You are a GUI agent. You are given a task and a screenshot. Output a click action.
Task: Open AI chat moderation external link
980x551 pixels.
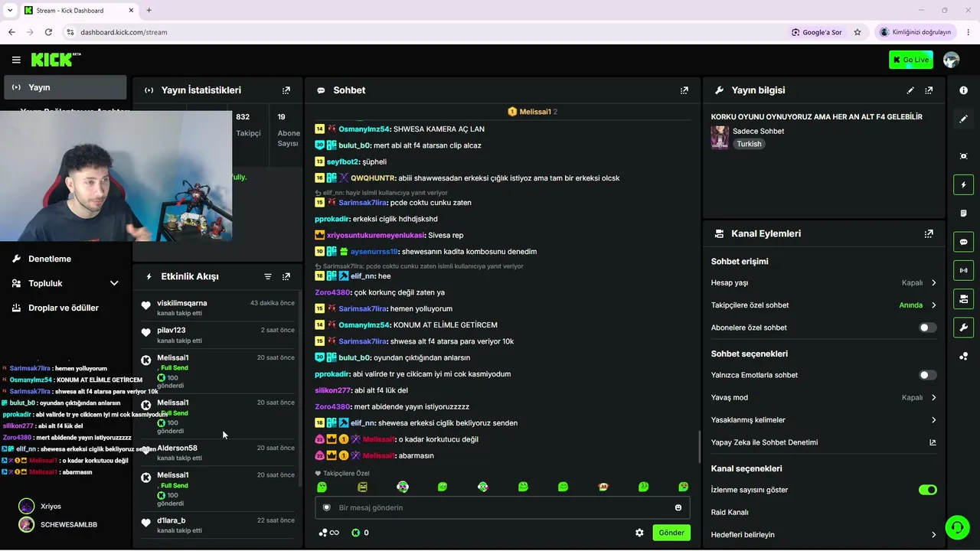coord(933,442)
